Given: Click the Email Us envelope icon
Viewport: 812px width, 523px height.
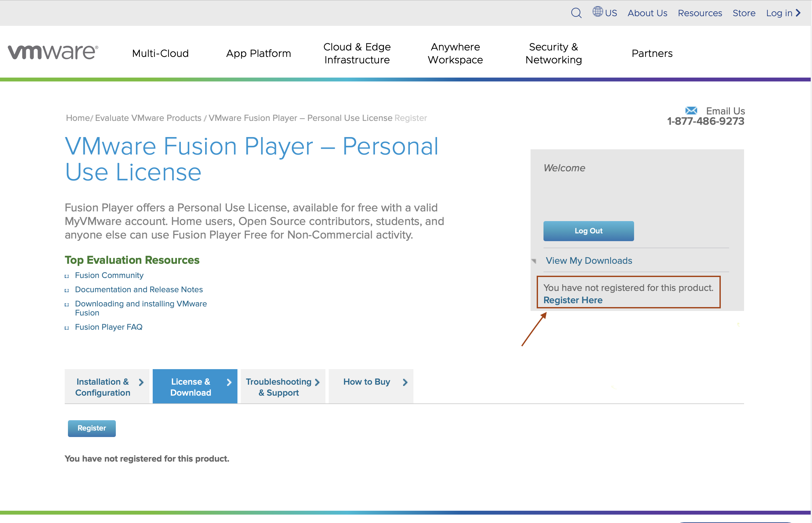Looking at the screenshot, I should 691,111.
